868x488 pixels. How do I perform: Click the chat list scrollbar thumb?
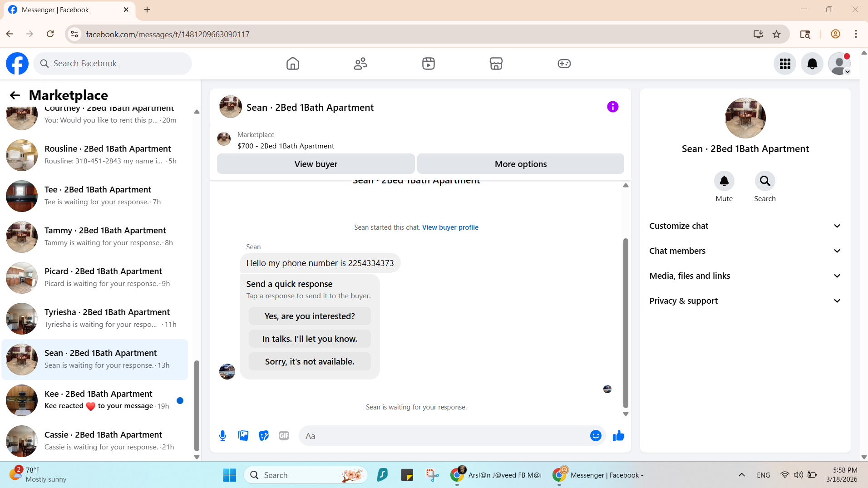(x=197, y=405)
